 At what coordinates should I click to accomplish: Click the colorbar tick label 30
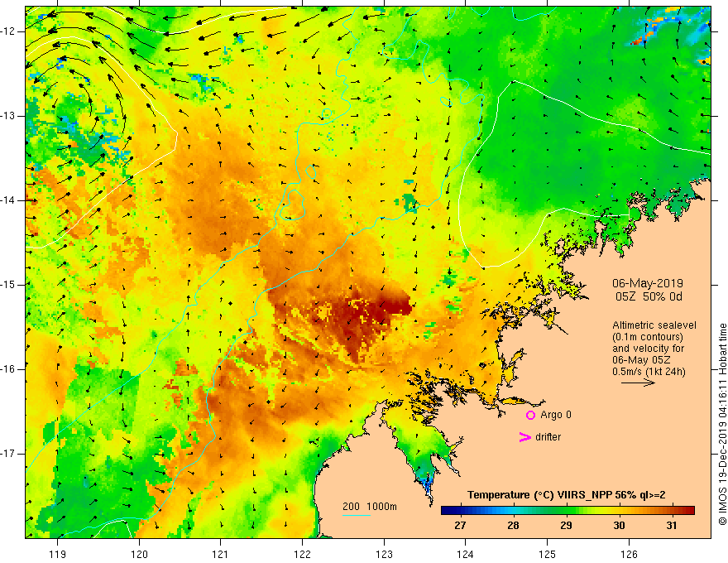[x=619, y=526]
